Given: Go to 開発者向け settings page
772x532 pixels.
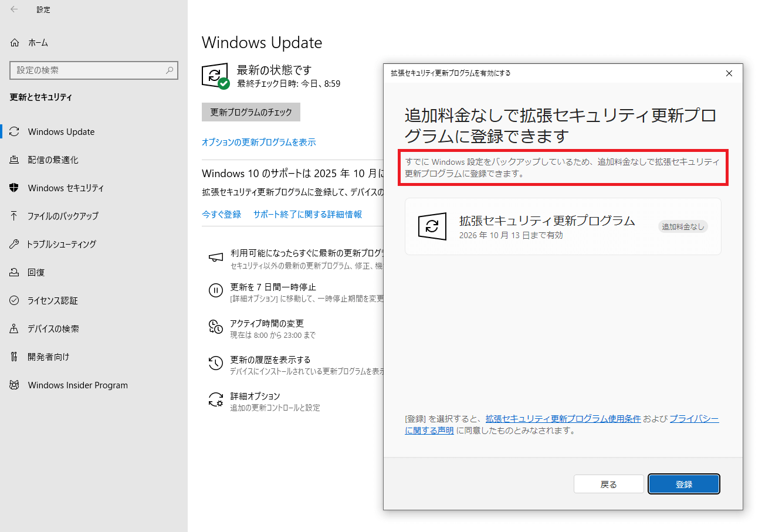Looking at the screenshot, I should [48, 357].
